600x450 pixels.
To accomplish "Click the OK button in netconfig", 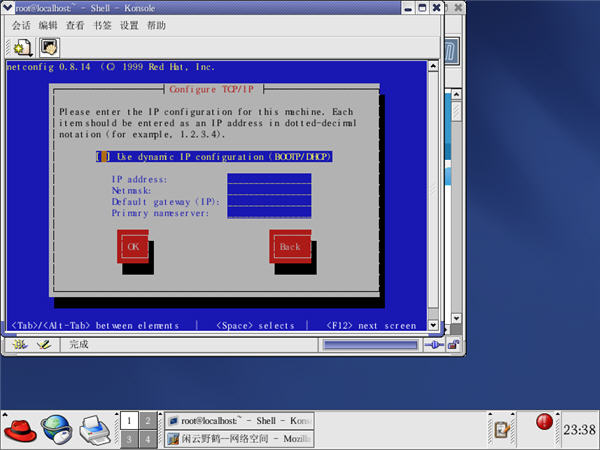I will point(133,246).
